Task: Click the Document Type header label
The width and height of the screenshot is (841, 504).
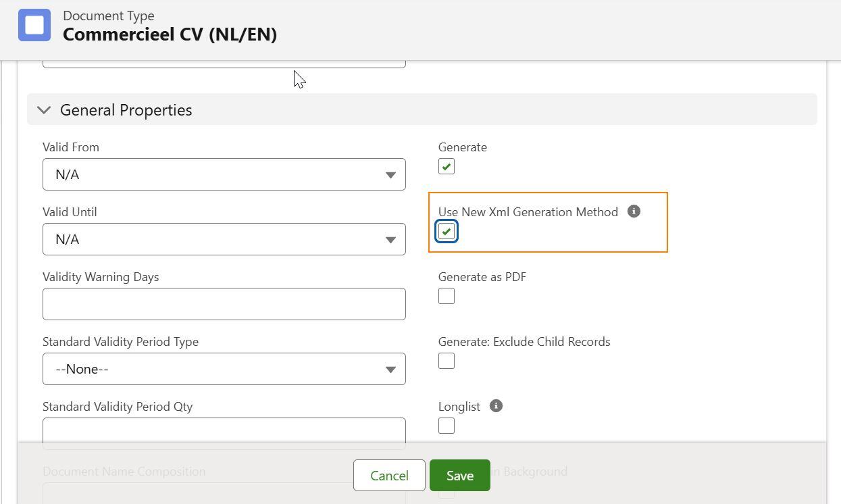Action: pyautogui.click(x=108, y=16)
